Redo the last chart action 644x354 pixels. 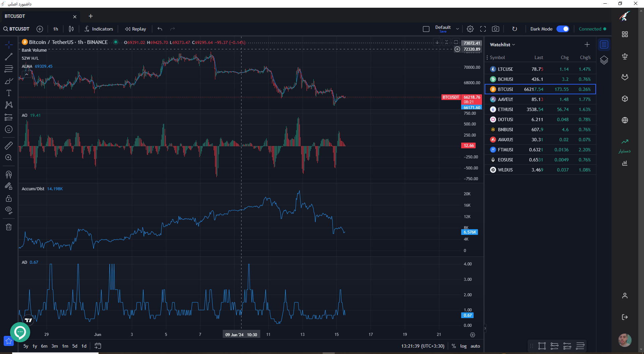pyautogui.click(x=172, y=29)
